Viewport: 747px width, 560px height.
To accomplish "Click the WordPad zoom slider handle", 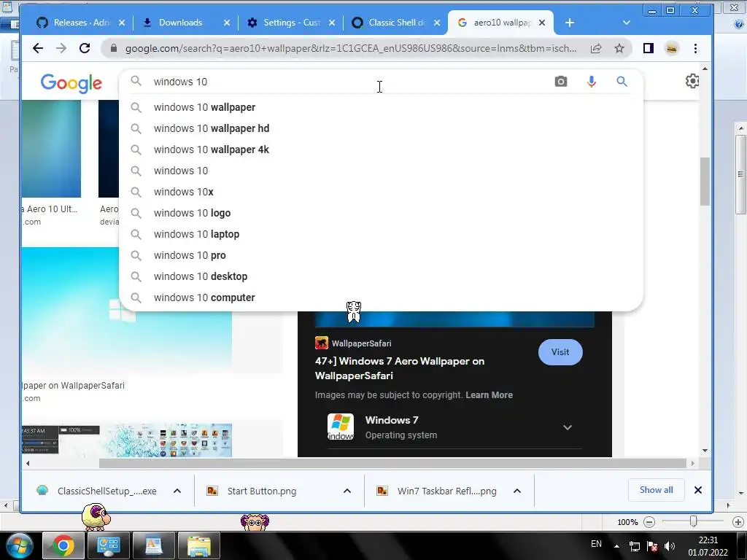I will [x=694, y=522].
